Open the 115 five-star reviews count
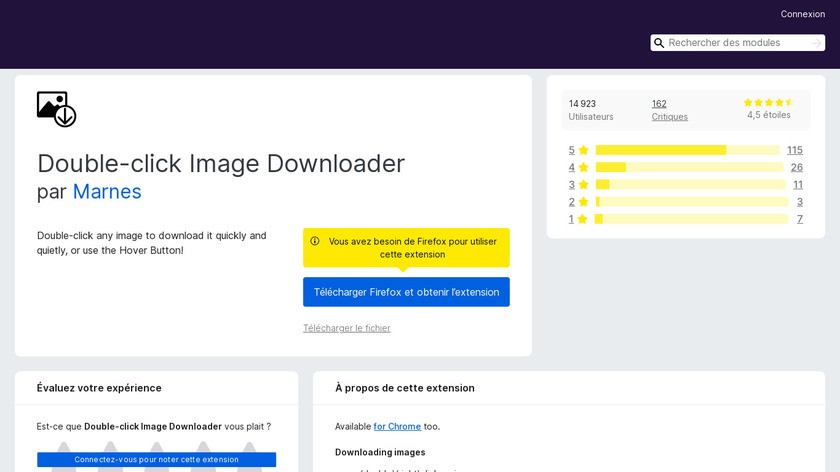Viewport: 840px width, 472px height. coord(794,150)
